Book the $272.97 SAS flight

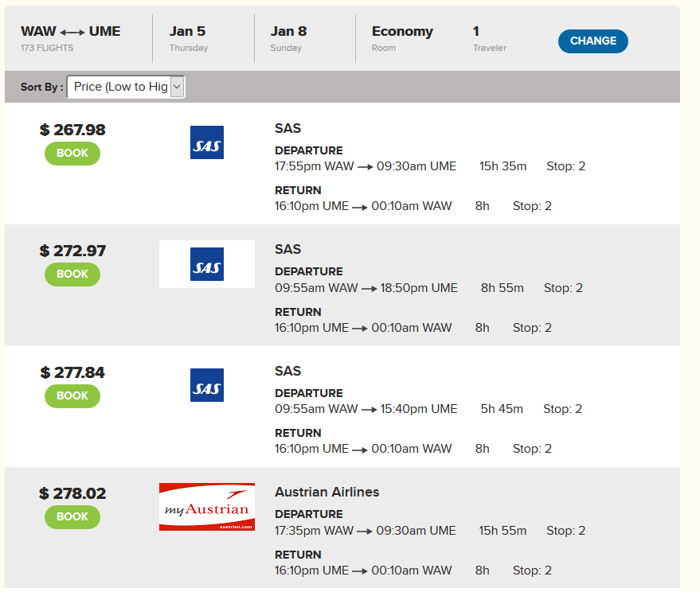[x=72, y=275]
